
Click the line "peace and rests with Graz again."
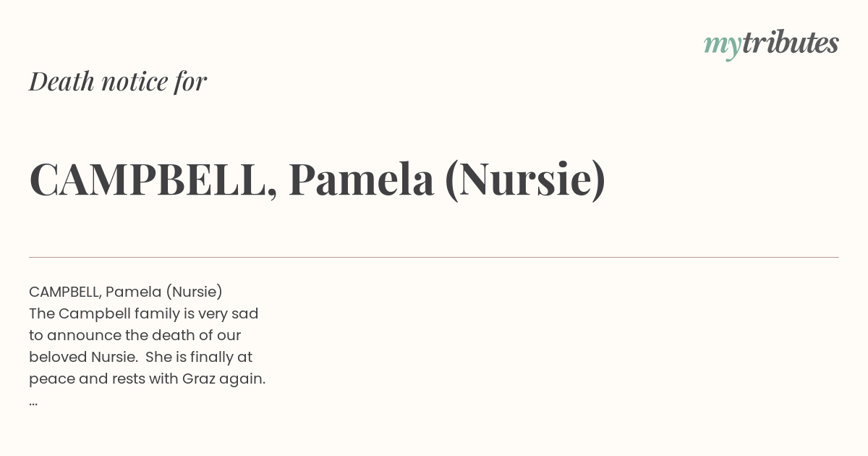tap(148, 379)
